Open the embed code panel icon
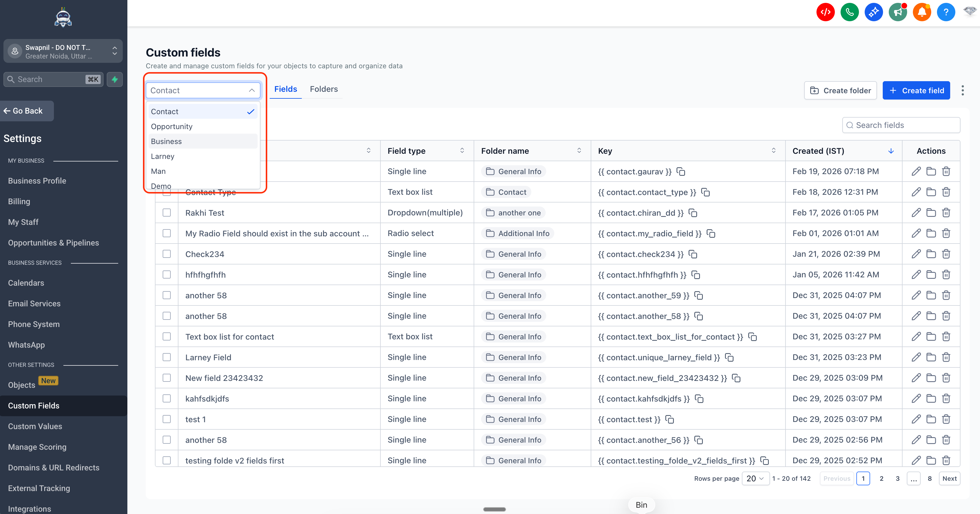Viewport: 980px width, 514px height. pos(826,12)
